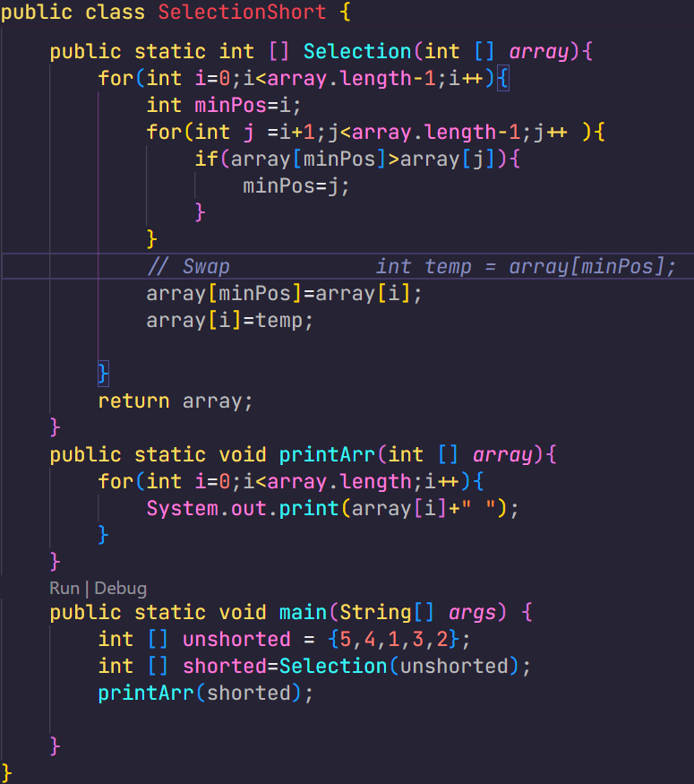Click the array literal {5,4,1,3,2}

point(393,640)
